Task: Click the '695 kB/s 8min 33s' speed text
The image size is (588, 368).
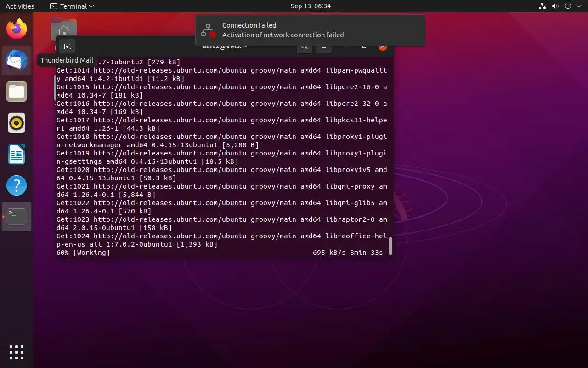Action: (348, 253)
